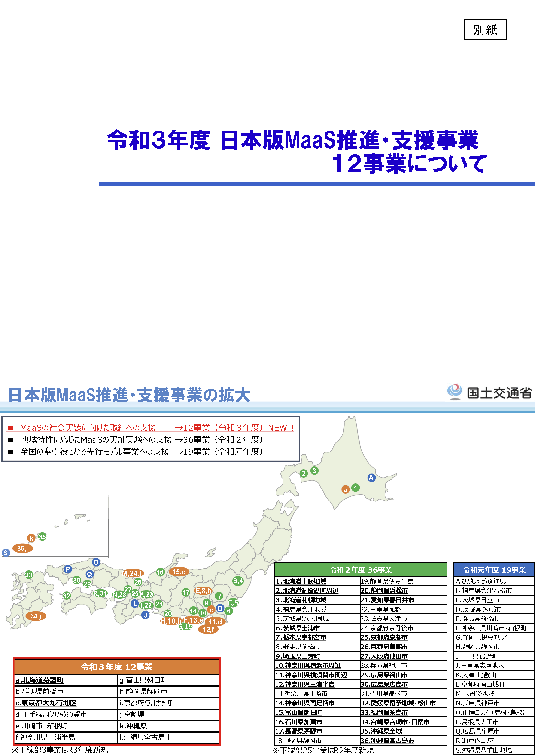Click the green header 令和2年度 36事業
This screenshot has width=535, height=756.
point(361,570)
